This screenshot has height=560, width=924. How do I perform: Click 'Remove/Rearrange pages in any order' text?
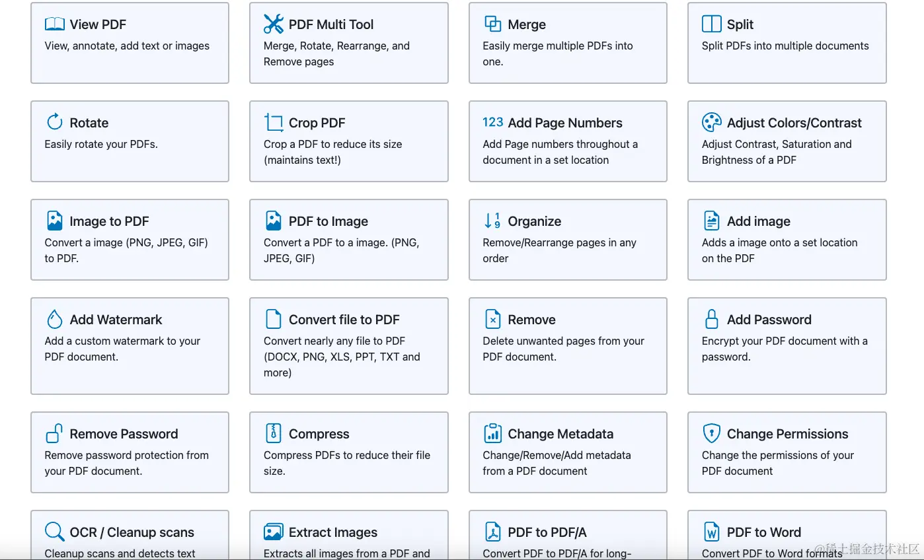pos(560,250)
